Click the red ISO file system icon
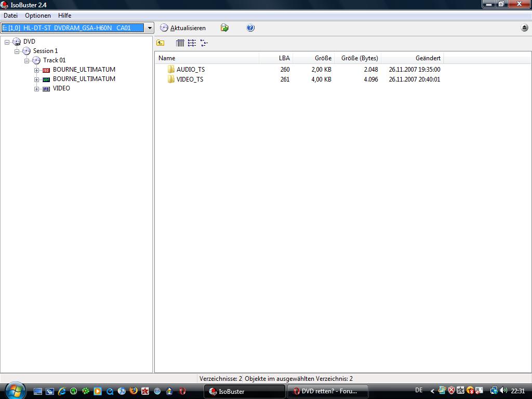 coord(46,70)
